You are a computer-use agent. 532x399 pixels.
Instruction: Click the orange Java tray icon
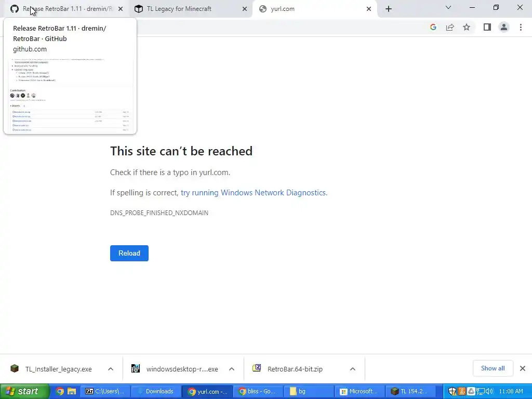(462, 391)
